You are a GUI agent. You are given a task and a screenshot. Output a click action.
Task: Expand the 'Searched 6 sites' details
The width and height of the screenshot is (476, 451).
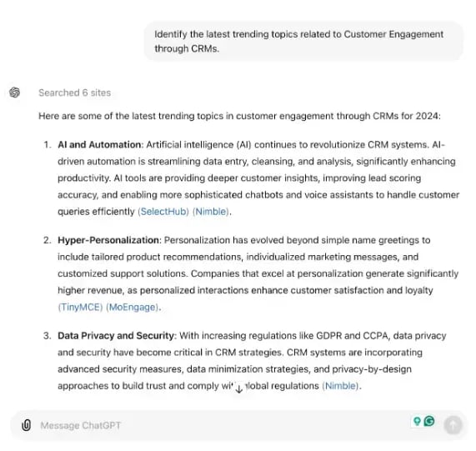pyautogui.click(x=75, y=93)
